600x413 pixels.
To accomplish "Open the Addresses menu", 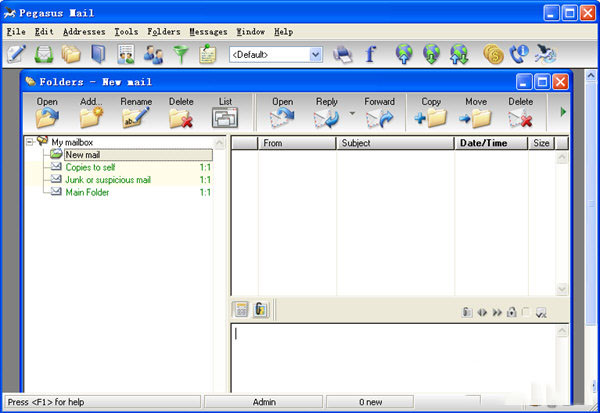I will coord(85,32).
